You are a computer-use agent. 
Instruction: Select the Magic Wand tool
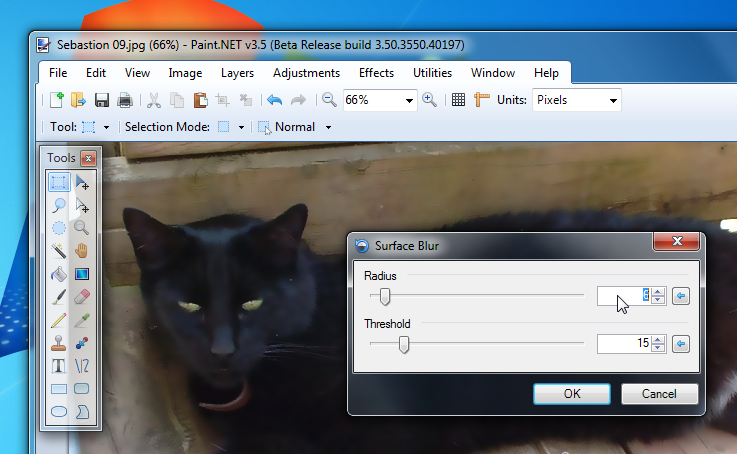click(59, 251)
